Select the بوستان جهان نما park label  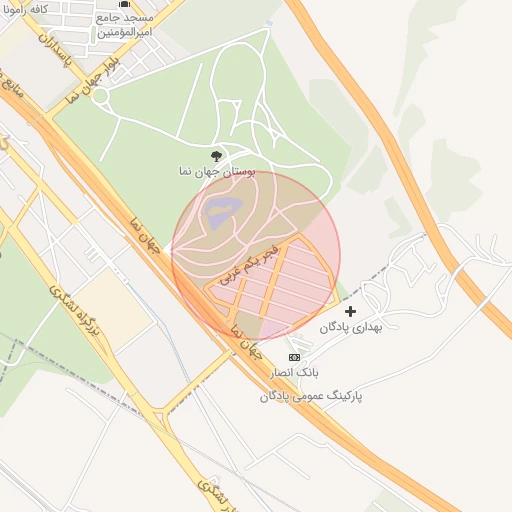click(x=217, y=171)
